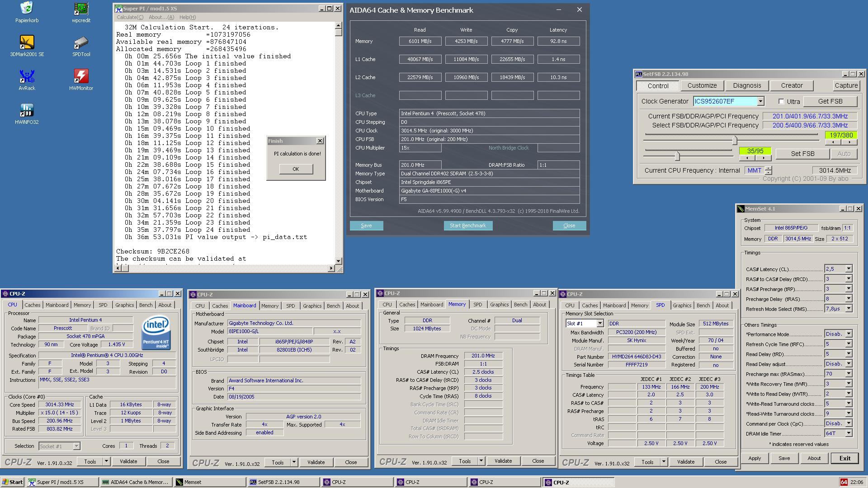Launch 3DMark2001 SE desktop icon
This screenshot has width=868, height=488.
(27, 46)
